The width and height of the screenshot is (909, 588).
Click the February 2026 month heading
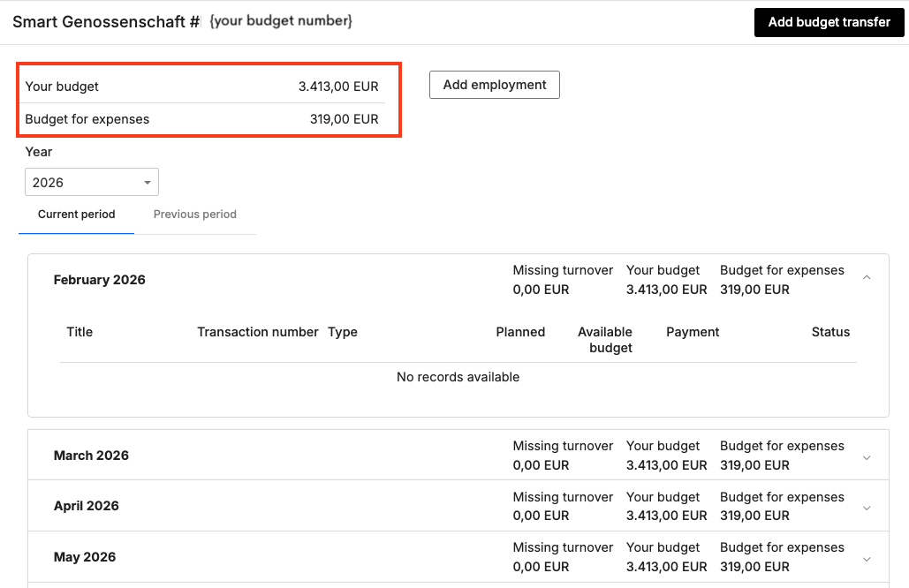99,280
